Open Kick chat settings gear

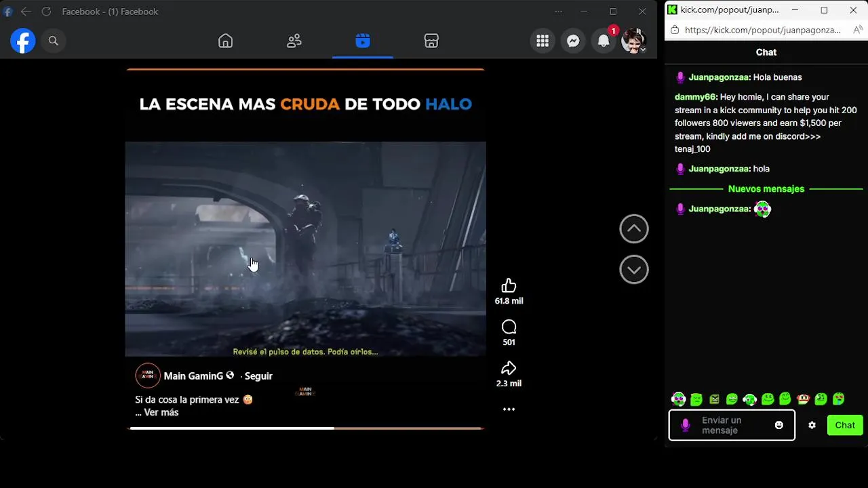pos(812,426)
